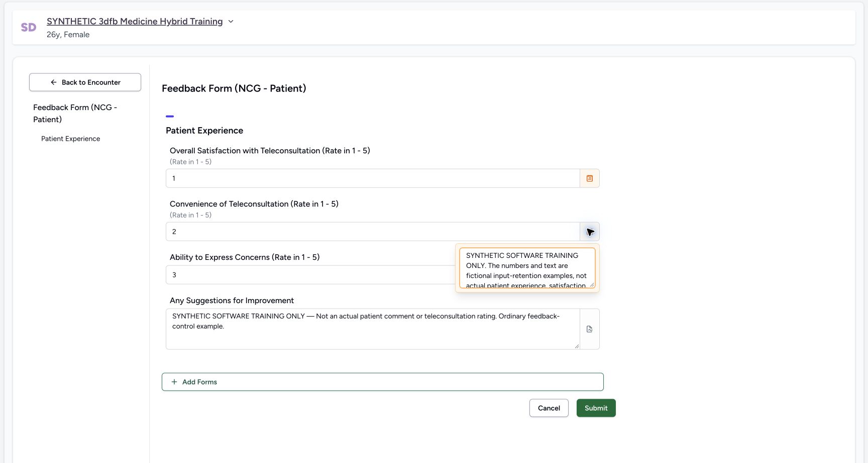Image resolution: width=868 pixels, height=463 pixels.
Task: Submit the feedback form
Action: tap(596, 408)
